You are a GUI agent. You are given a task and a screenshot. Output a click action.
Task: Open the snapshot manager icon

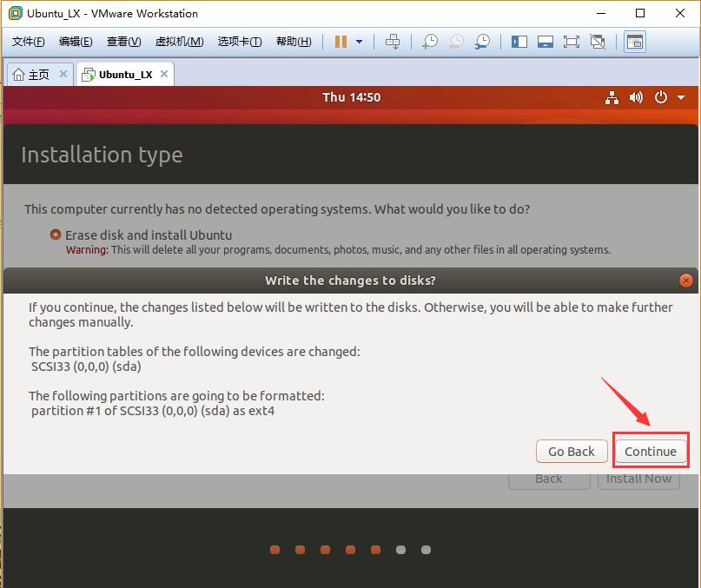(482, 42)
